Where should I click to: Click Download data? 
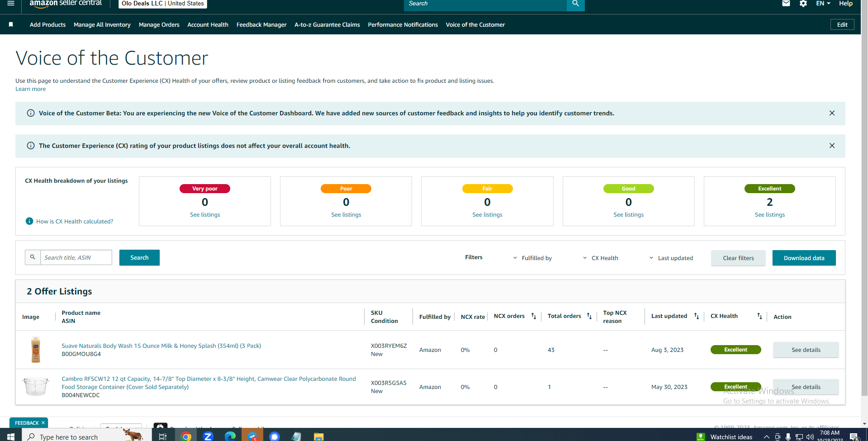tap(804, 258)
